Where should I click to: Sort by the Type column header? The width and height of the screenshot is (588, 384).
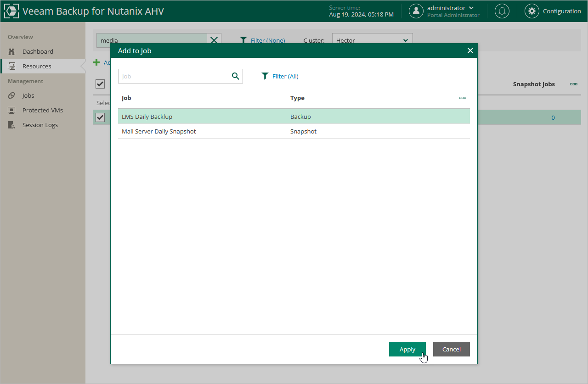coord(297,98)
